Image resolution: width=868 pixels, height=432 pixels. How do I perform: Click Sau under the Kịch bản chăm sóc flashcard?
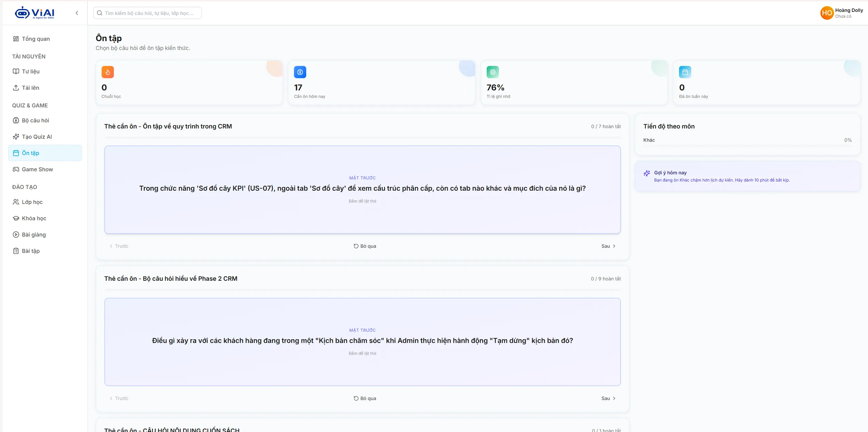(608, 398)
